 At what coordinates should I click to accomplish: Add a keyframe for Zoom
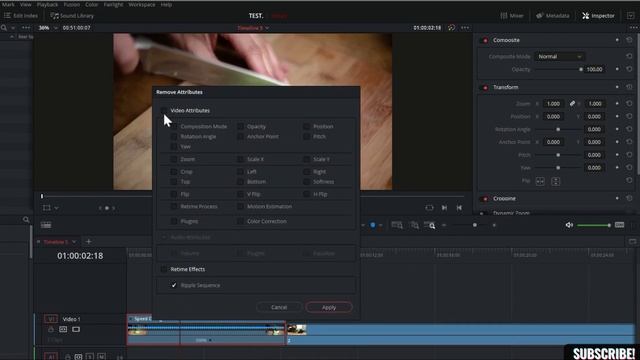617,104
